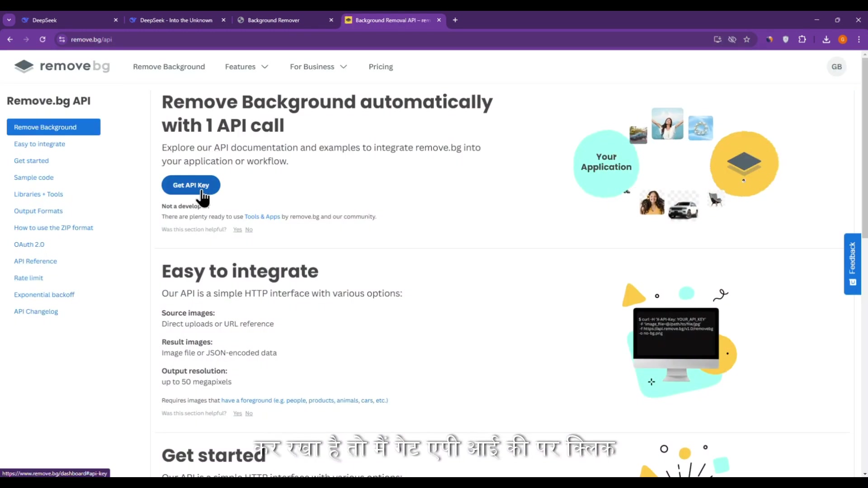Viewport: 868px width, 488px height.
Task: Click the 'Your Application' circle graphic
Action: 606,163
